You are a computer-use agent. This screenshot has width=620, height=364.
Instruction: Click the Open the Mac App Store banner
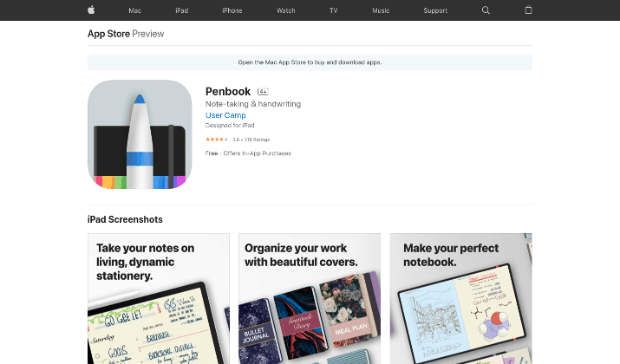(310, 62)
